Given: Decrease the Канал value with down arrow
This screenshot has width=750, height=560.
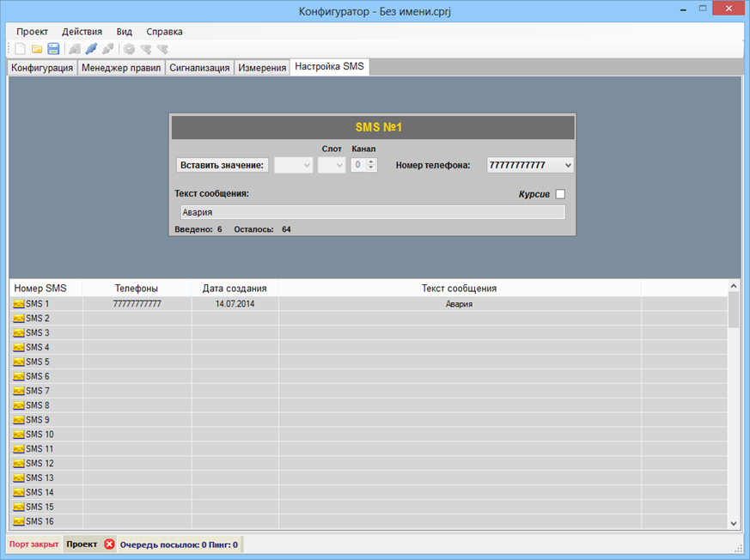Looking at the screenshot, I should 370,168.
